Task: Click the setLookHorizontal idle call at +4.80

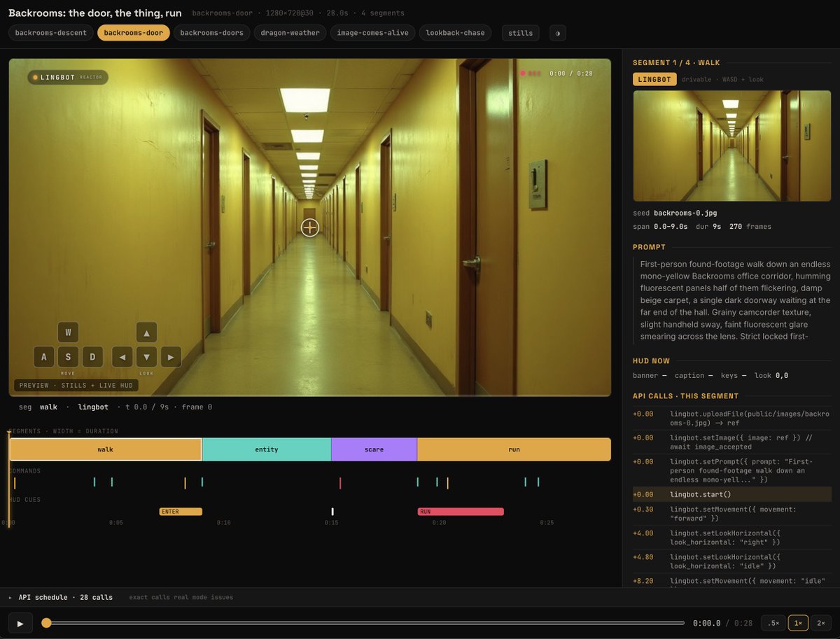Action: [x=732, y=561]
